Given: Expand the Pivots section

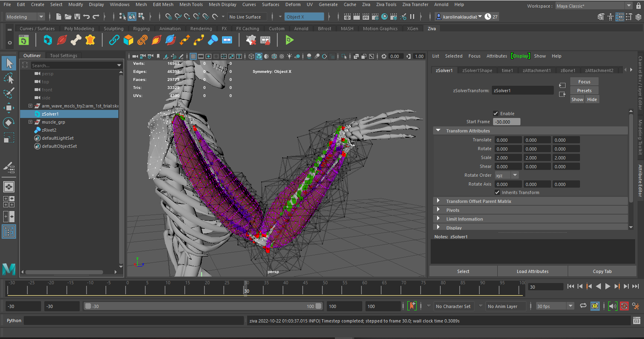Looking at the screenshot, I should coord(438,210).
